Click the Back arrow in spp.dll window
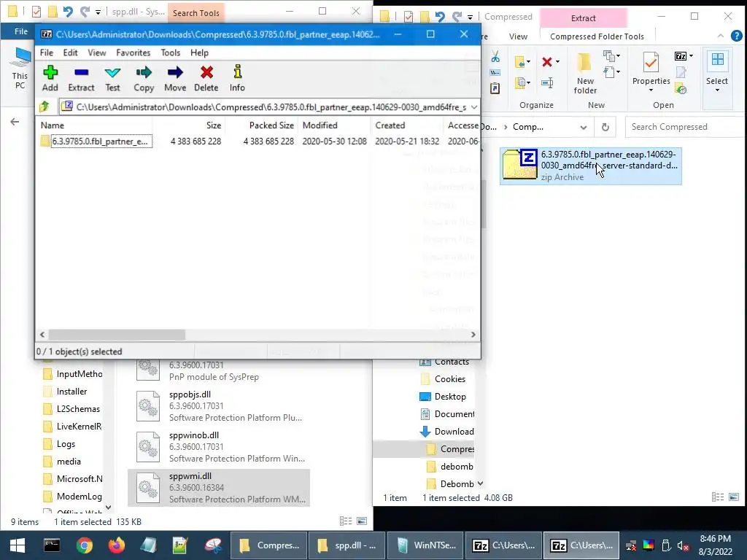This screenshot has height=560, width=747. coord(15,122)
